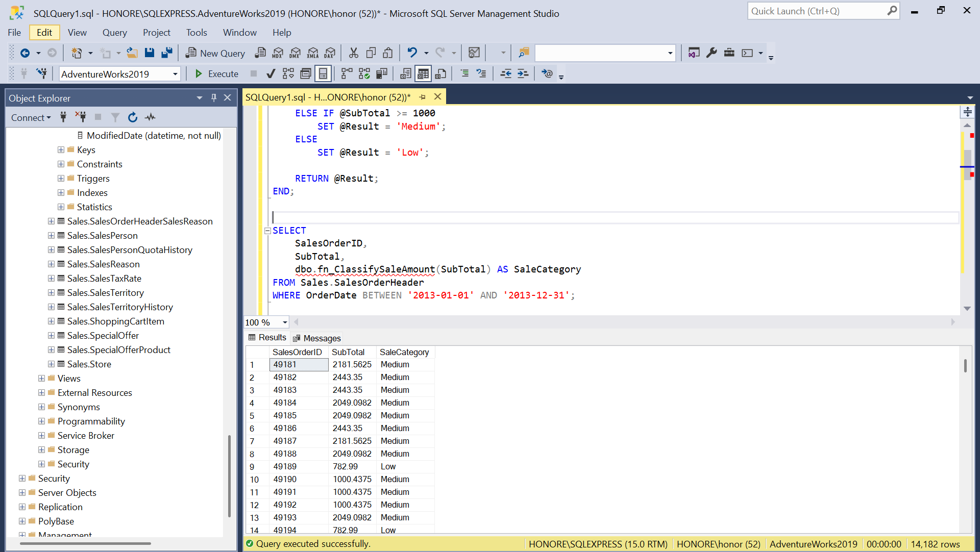Click the New Query button
The image size is (980, 552).
(x=215, y=53)
